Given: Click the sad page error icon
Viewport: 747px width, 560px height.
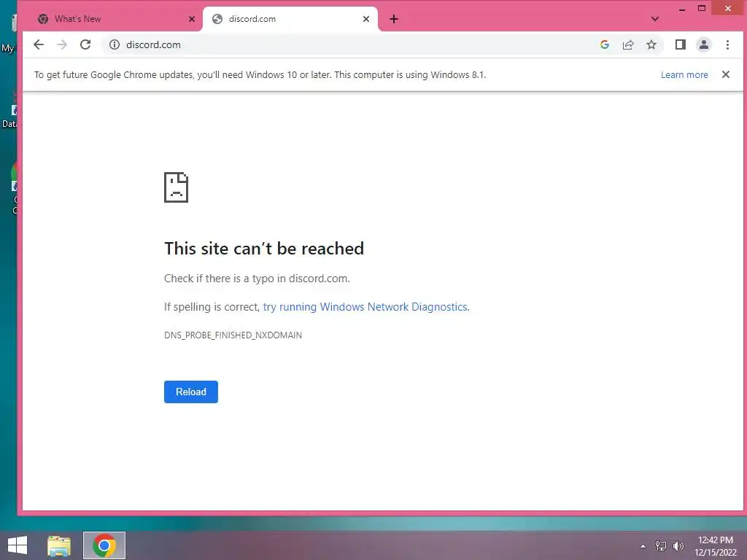Looking at the screenshot, I should click(x=177, y=187).
